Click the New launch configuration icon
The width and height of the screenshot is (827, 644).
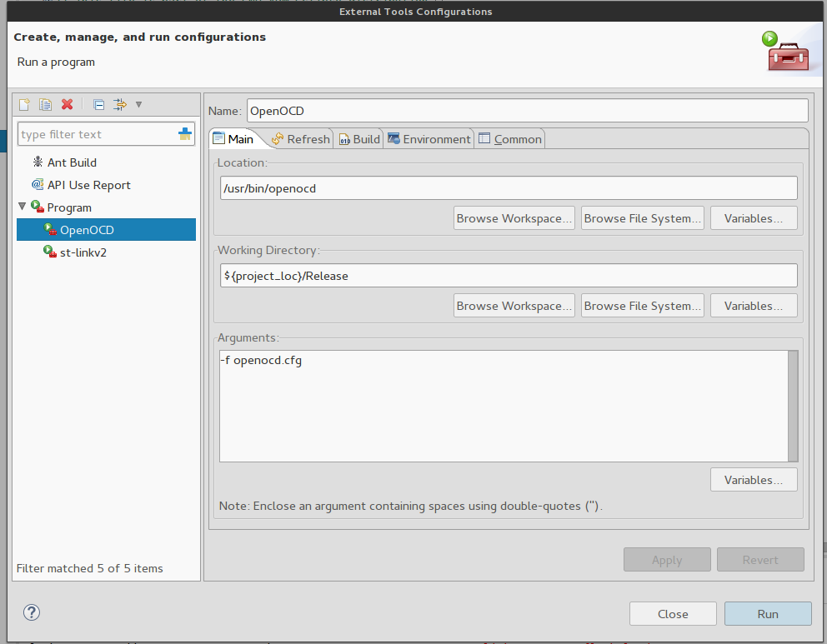[24, 104]
